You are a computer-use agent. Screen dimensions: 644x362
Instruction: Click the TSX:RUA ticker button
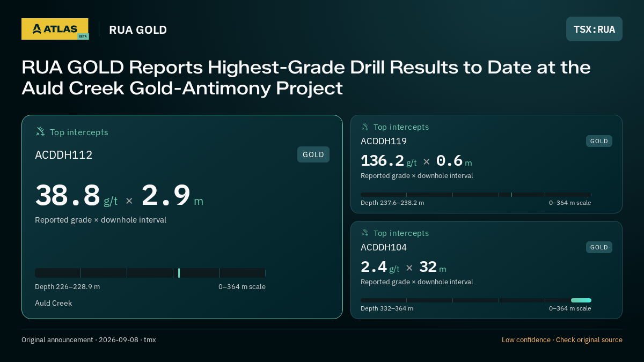(594, 29)
